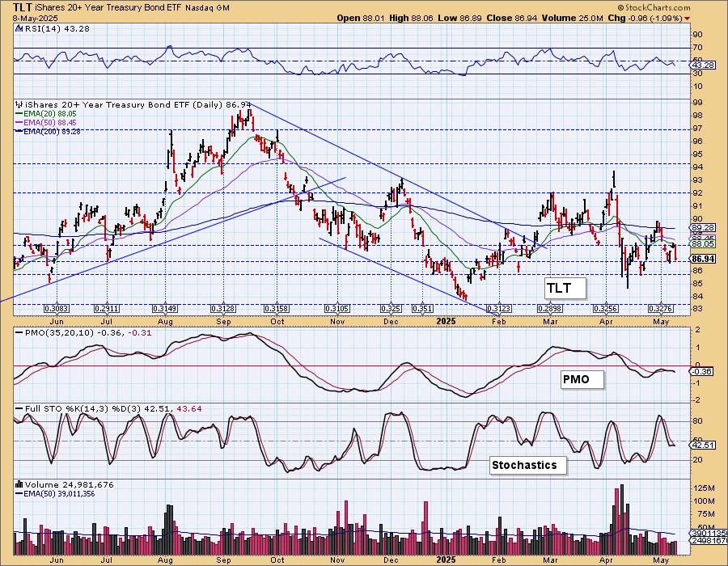Click the 125M level on the volume axis

tap(704, 488)
